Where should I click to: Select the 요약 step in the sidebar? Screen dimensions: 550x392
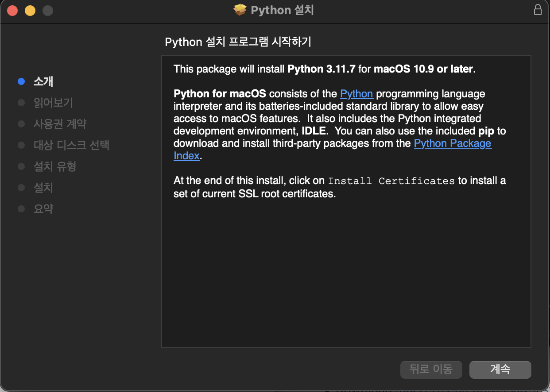43,209
